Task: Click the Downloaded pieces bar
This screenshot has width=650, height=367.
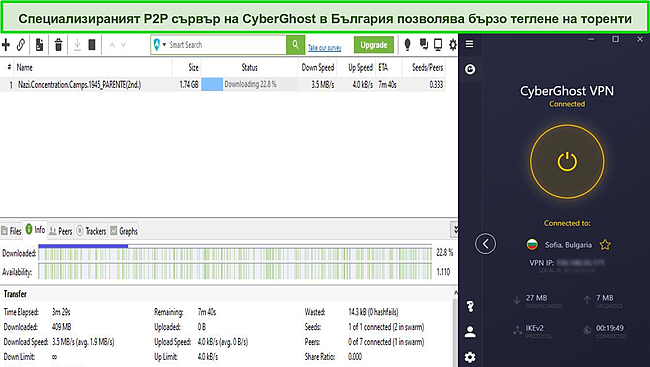Action: (235, 253)
